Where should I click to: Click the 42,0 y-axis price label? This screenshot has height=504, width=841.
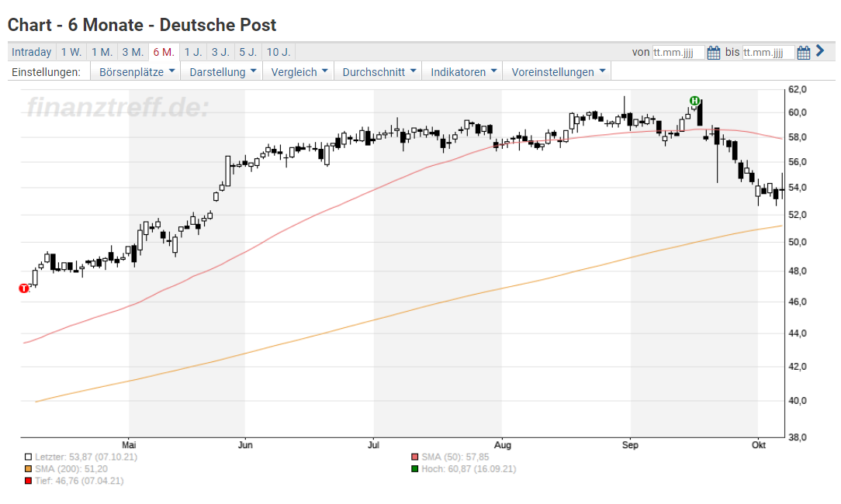tap(798, 367)
